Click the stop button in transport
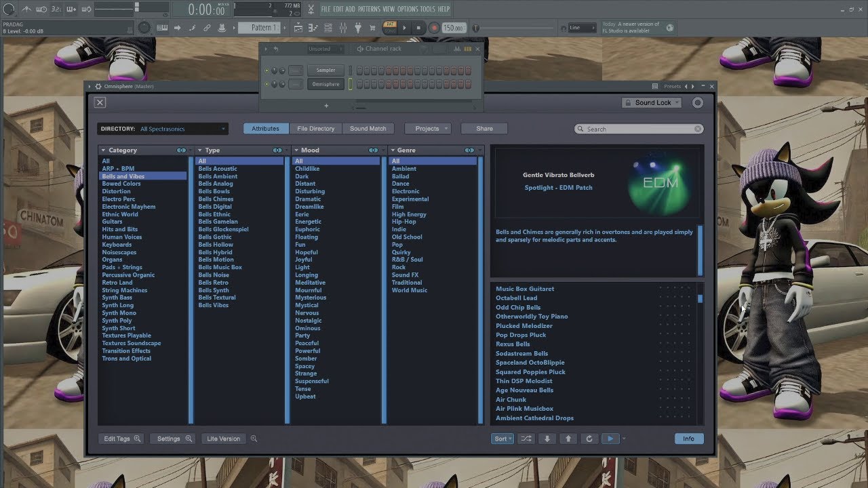This screenshot has height=488, width=868. pos(418,28)
